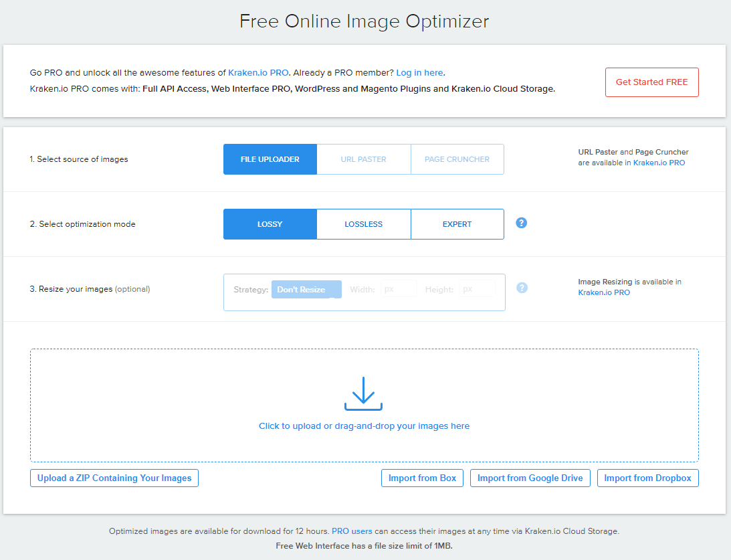
Task: Select LOSSY optimization mode
Action: (x=270, y=224)
